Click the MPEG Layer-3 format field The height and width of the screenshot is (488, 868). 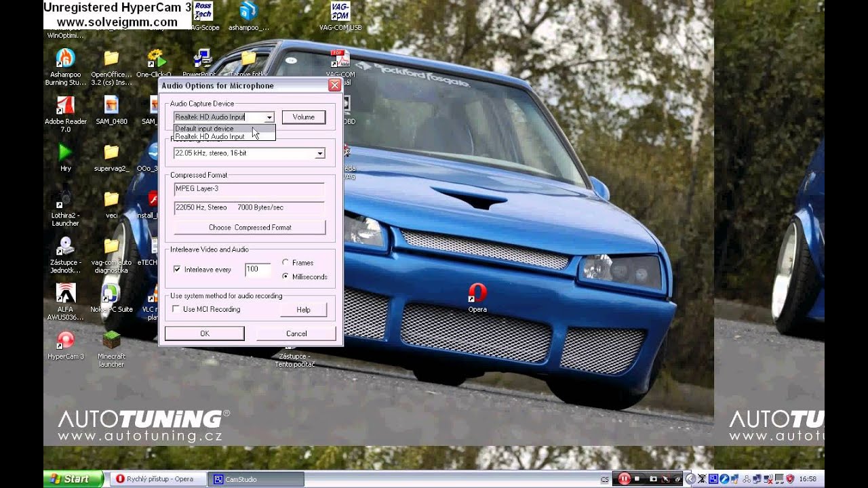pyautogui.click(x=249, y=189)
